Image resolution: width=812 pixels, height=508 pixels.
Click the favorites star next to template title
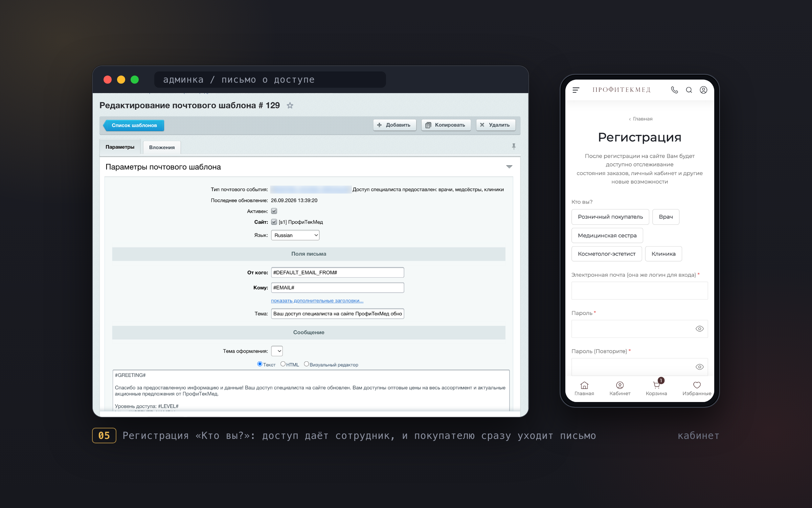click(x=290, y=105)
